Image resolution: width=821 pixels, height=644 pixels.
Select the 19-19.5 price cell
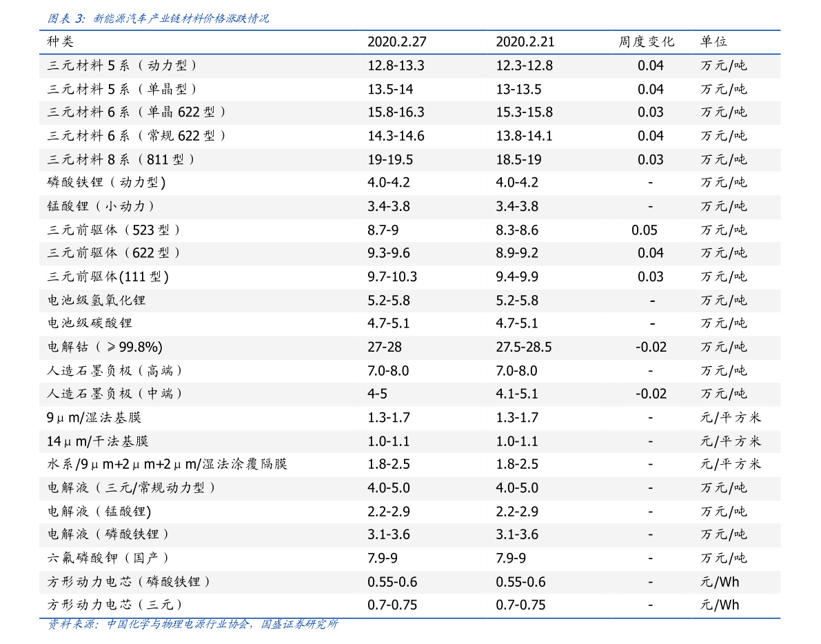pyautogui.click(x=389, y=159)
